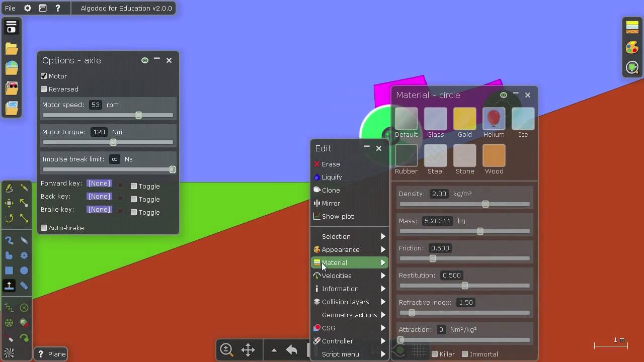The image size is (644, 362).
Task: Expand the Controller submenu
Action: 350,341
